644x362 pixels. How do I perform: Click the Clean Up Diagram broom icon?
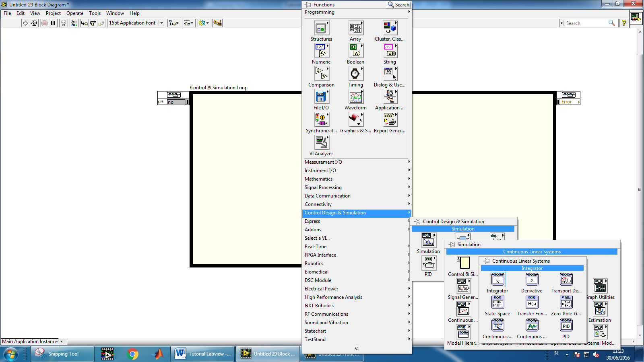tap(217, 23)
